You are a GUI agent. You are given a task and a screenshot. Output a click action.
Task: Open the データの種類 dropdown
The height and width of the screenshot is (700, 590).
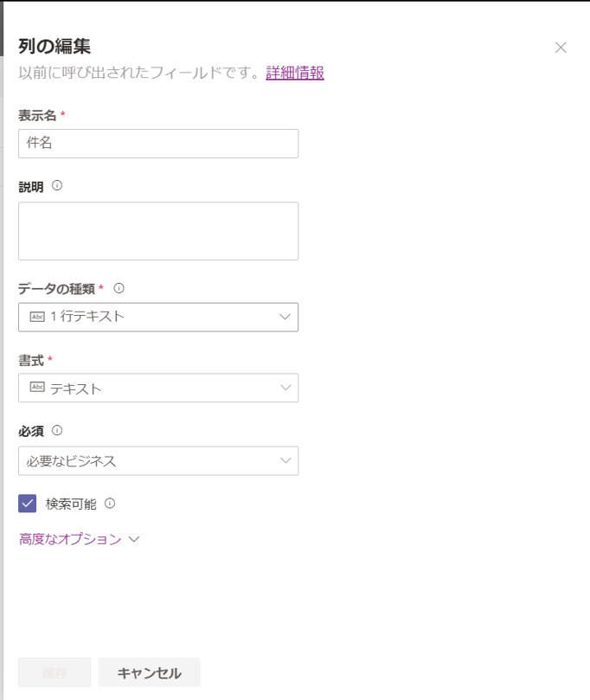coord(158,317)
